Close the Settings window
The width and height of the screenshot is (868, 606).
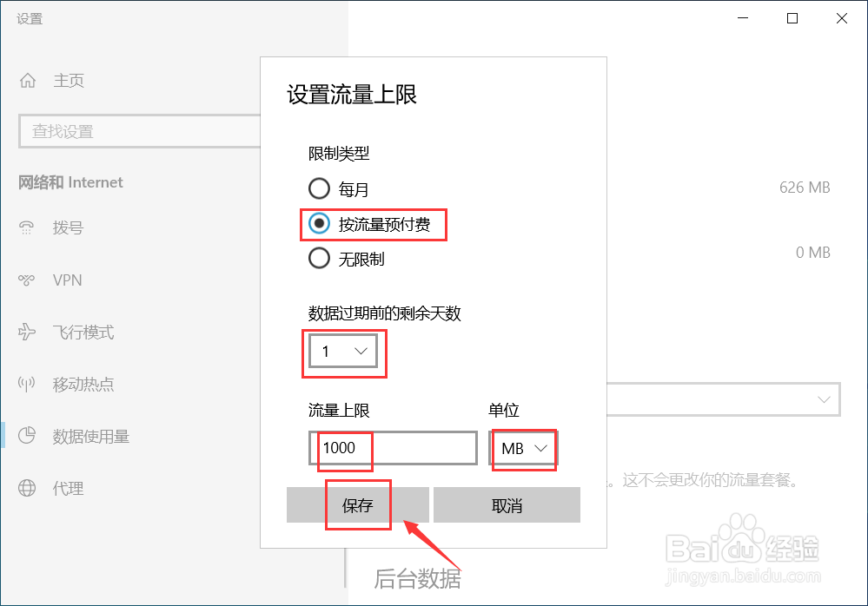841,18
